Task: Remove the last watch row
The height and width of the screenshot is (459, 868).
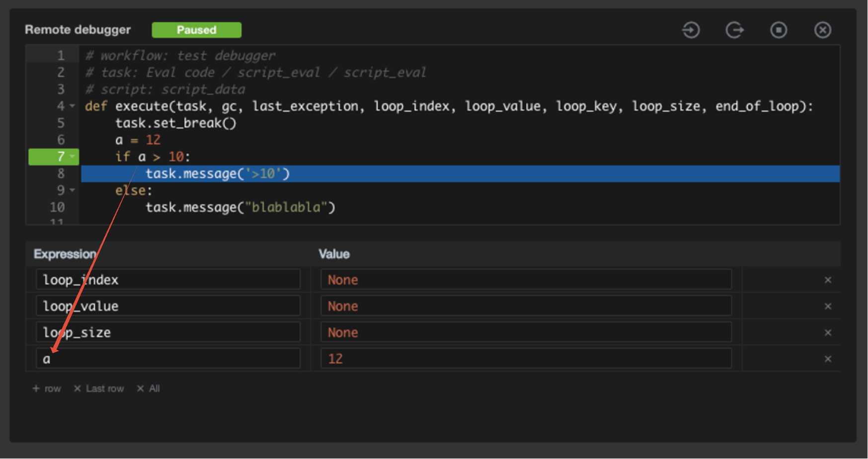Action: (x=98, y=388)
